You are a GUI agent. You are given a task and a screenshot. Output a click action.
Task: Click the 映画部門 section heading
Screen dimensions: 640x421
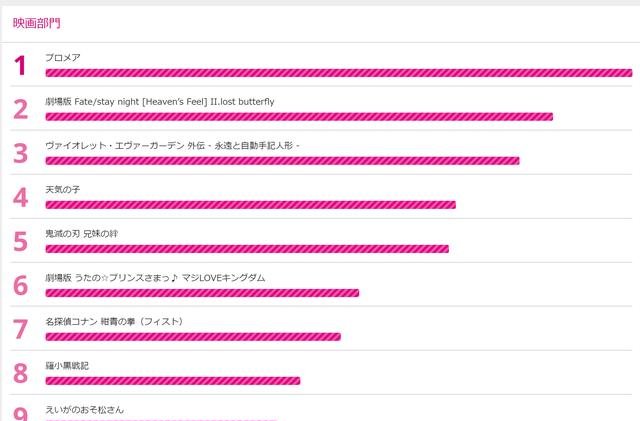coord(36,23)
